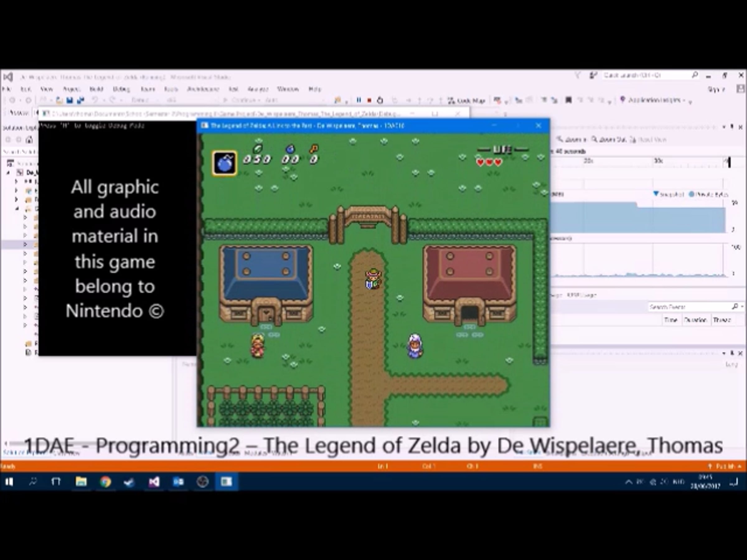Open Outlook from the taskbar

pos(178,482)
